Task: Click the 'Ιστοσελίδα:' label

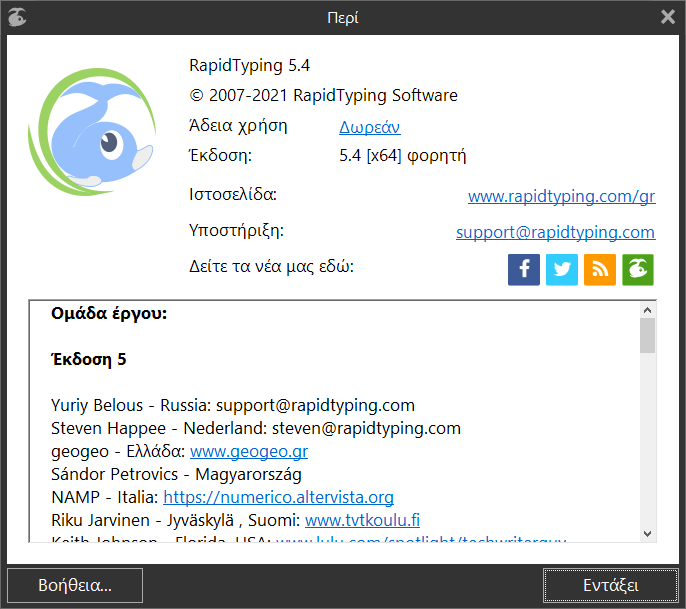Action: point(233,194)
